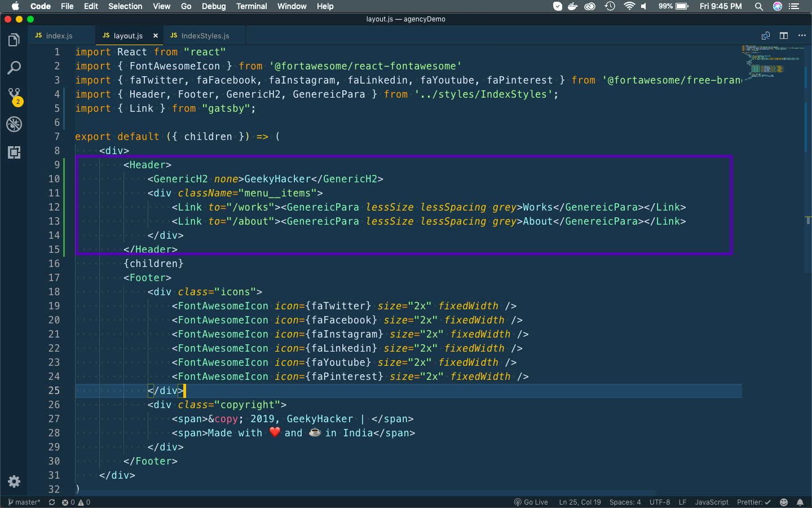Screen dimensions: 812x508
Task: Open the editor More Actions ellipsis
Action: [x=802, y=36]
